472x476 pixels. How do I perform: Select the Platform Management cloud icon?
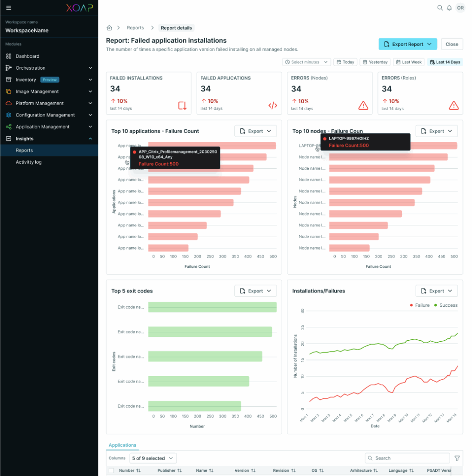point(9,103)
